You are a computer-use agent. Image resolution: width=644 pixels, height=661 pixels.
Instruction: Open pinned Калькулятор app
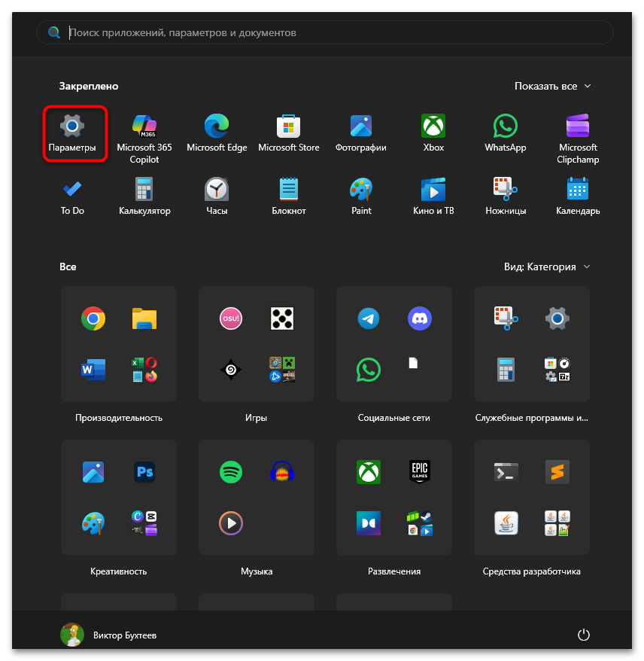coord(144,196)
